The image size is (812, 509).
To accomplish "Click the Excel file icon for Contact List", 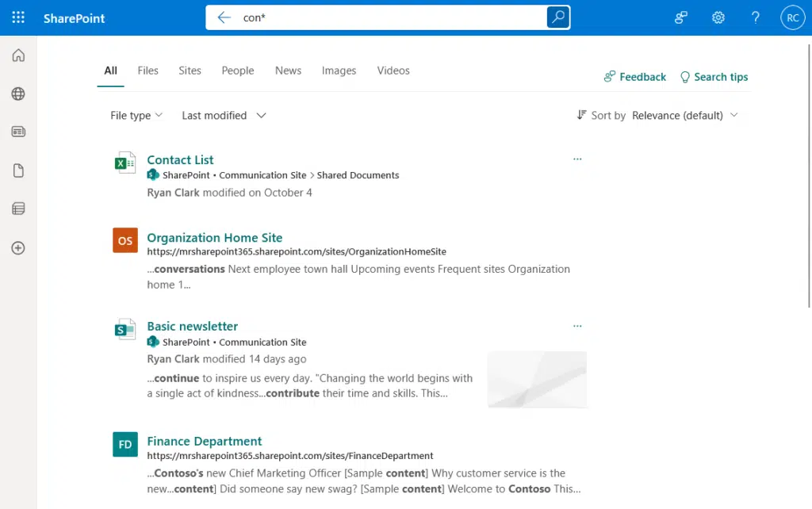I will 125,163.
